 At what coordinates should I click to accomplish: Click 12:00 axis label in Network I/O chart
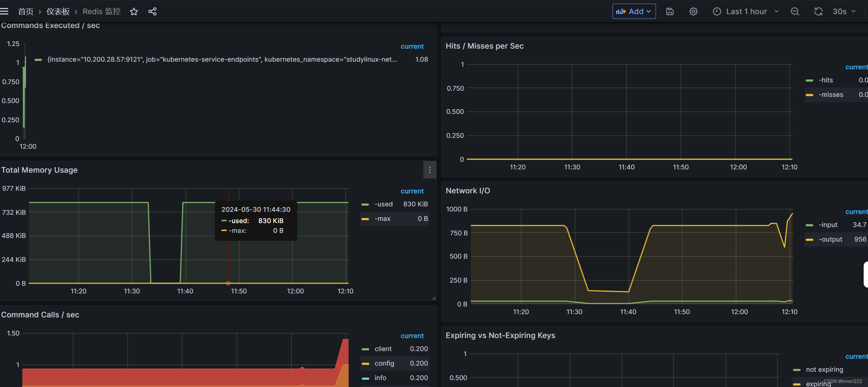[x=739, y=312]
